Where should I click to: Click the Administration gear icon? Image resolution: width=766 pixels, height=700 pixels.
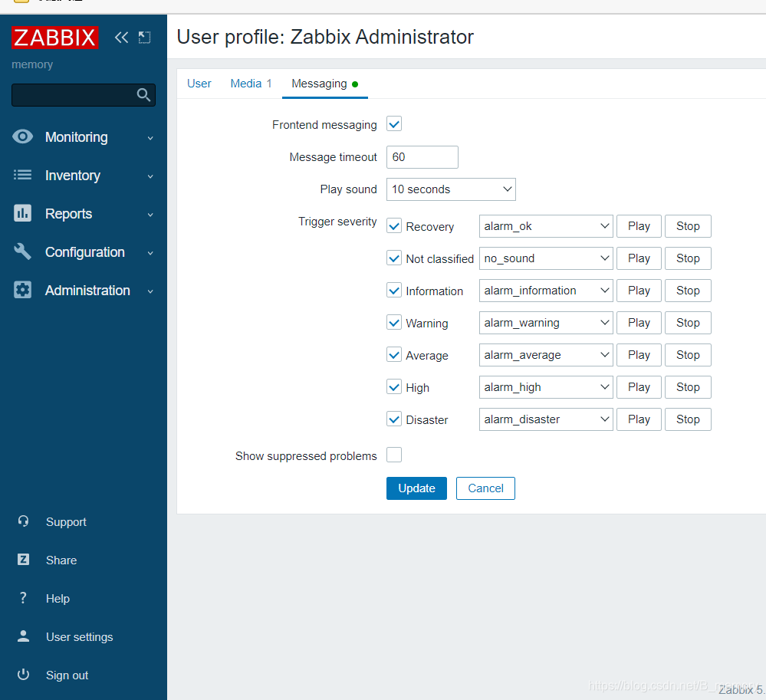pyautogui.click(x=22, y=290)
